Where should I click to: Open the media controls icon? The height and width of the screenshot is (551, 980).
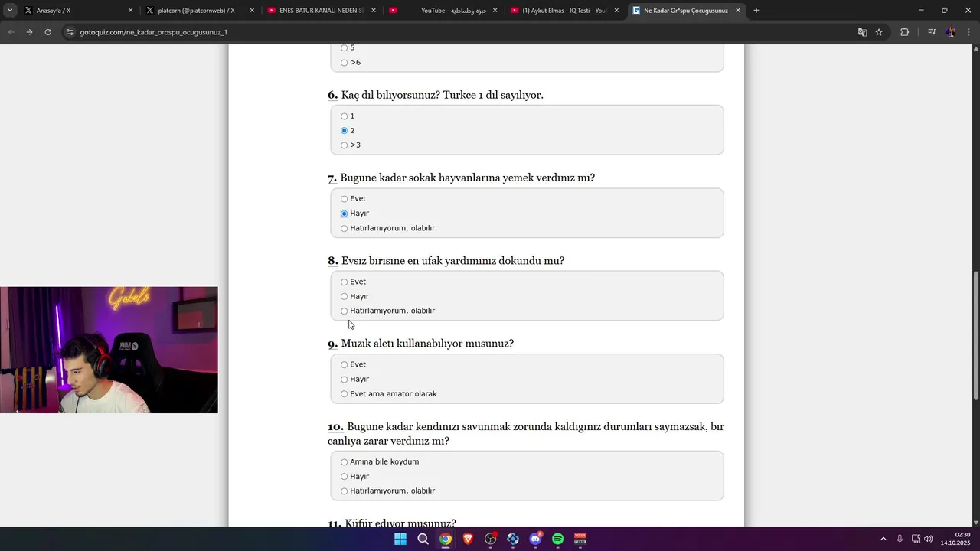(932, 32)
